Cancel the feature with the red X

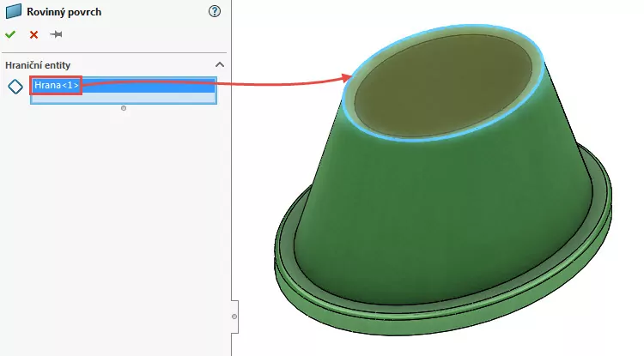click(33, 35)
